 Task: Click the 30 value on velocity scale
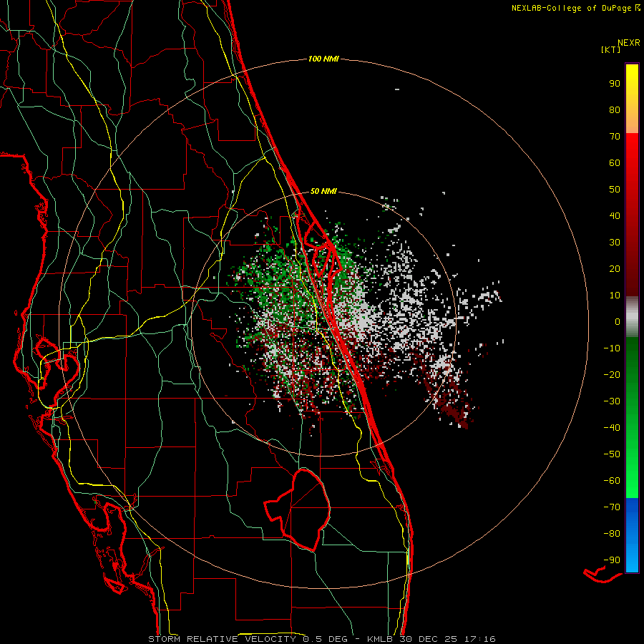pos(615,243)
